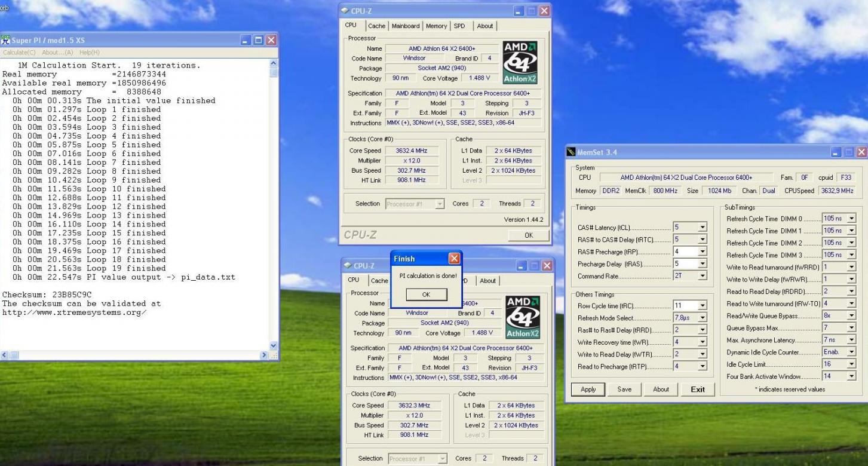Switch to the Cache tab in the top CPU-Z window
This screenshot has width=868, height=466.
[376, 26]
